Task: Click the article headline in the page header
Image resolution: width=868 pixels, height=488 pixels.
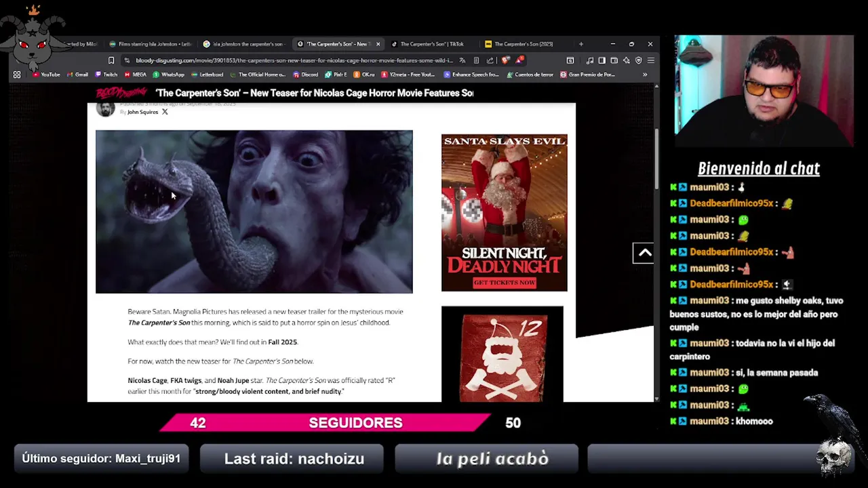Action: pyautogui.click(x=315, y=93)
